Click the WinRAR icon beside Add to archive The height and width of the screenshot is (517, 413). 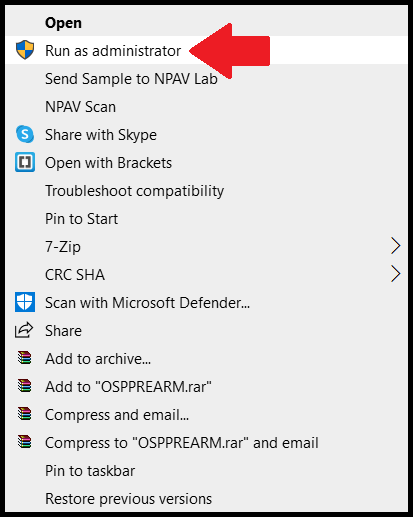click(x=25, y=358)
